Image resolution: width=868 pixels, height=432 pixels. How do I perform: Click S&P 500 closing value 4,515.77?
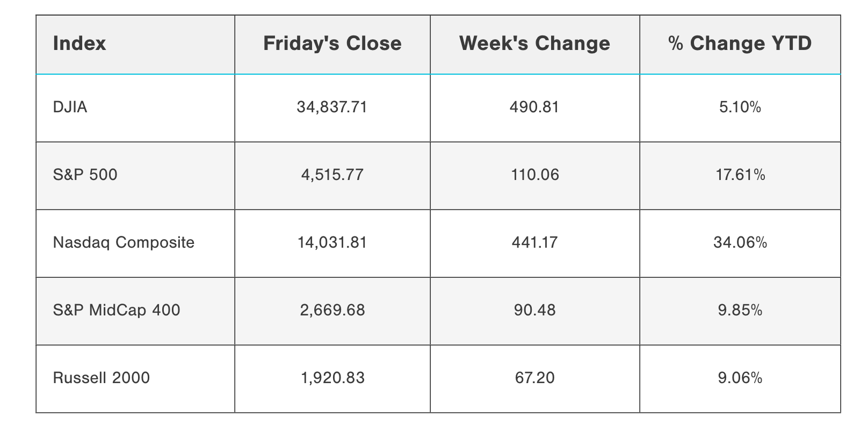coord(332,175)
